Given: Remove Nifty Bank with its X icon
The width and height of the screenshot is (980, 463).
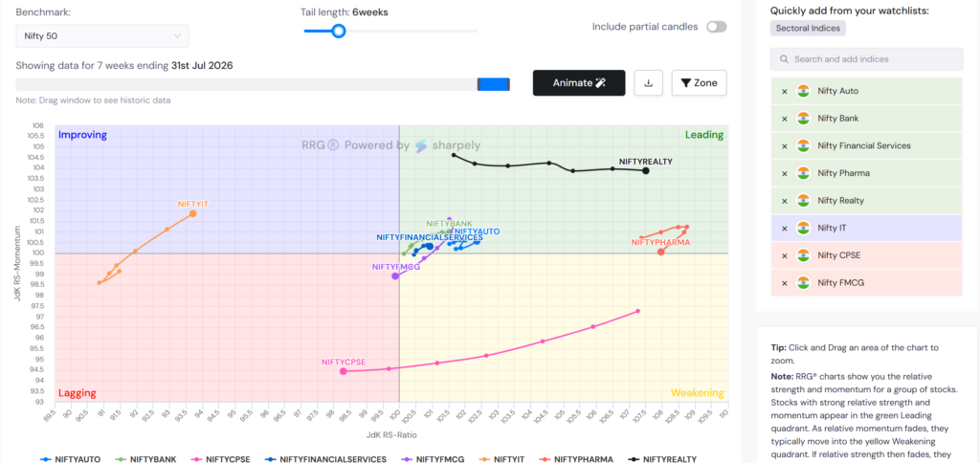Looking at the screenshot, I should pos(785,119).
